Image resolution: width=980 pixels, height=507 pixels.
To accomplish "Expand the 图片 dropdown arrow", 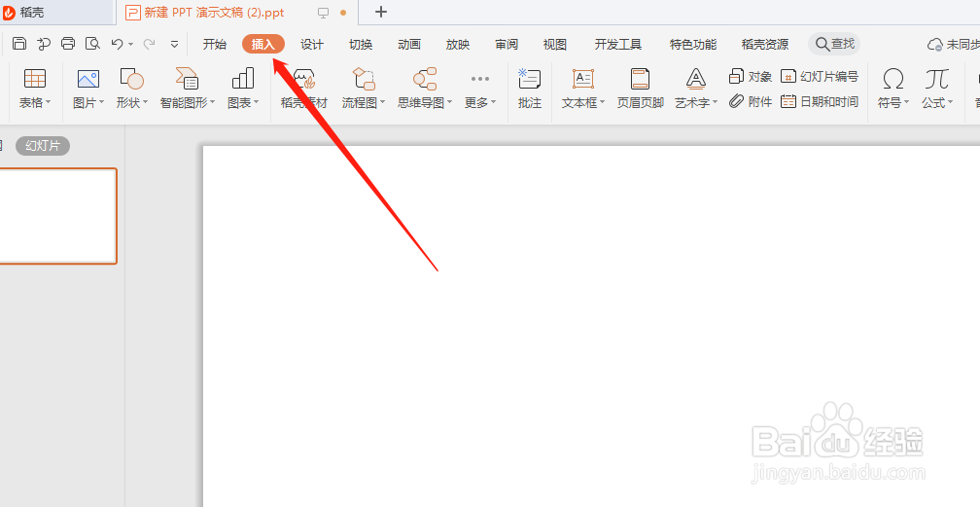I will [x=102, y=102].
